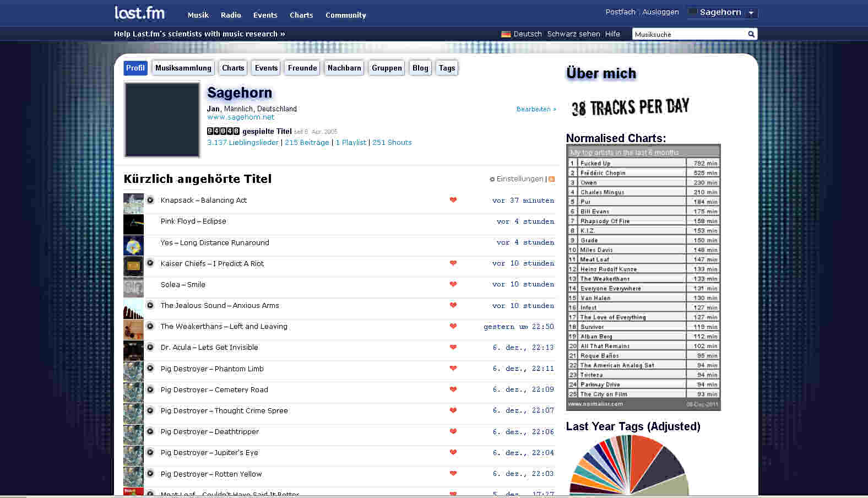This screenshot has height=498, width=868.
Task: Open the 215 Beiträge link
Action: (307, 143)
